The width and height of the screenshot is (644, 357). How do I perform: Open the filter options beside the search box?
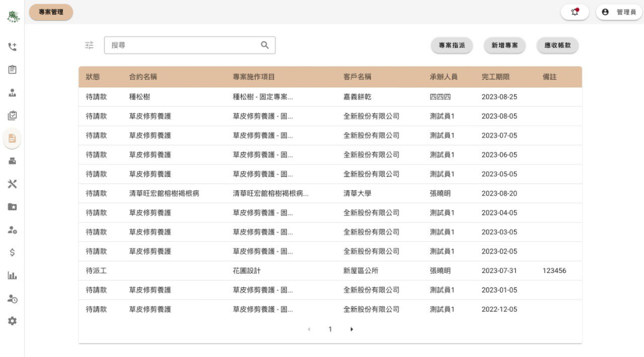tap(88, 46)
